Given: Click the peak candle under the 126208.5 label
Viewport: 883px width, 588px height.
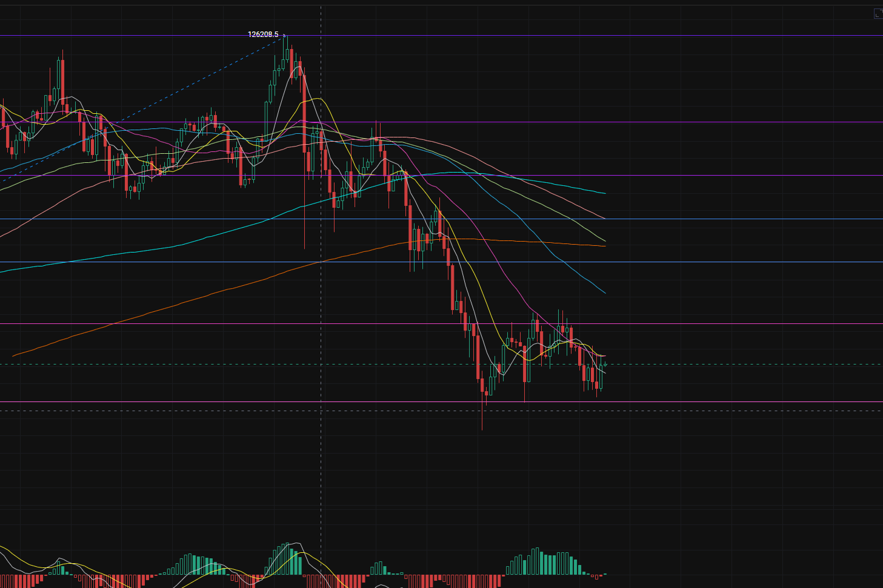Looking at the screenshot, I should pos(288,51).
